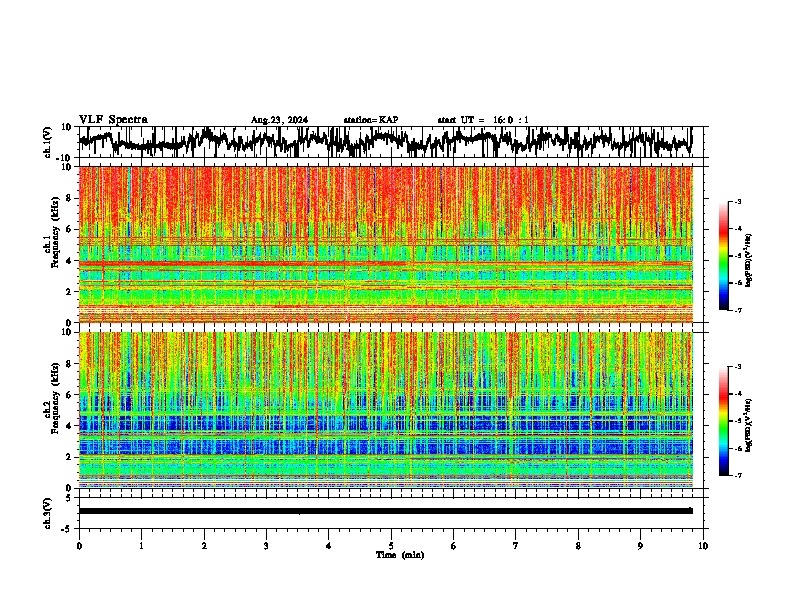The image size is (792, 612).
Task: Click inside the ch.1 spectrogram panel
Action: coord(385,244)
